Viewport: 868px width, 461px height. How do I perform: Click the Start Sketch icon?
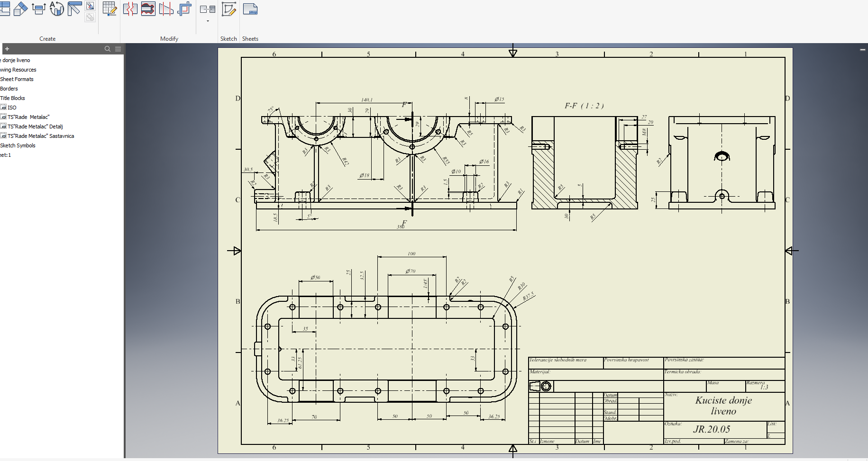click(229, 9)
